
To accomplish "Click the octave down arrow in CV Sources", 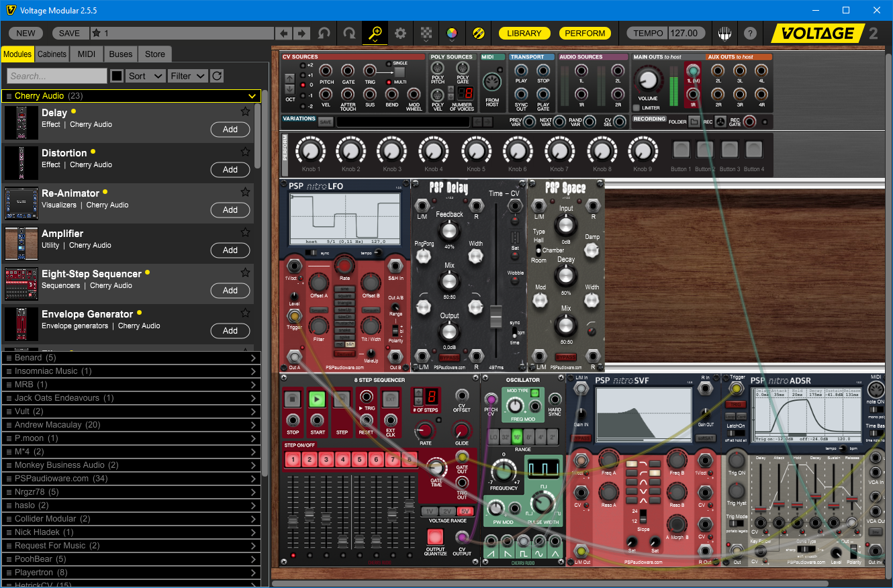I will 289,89.
